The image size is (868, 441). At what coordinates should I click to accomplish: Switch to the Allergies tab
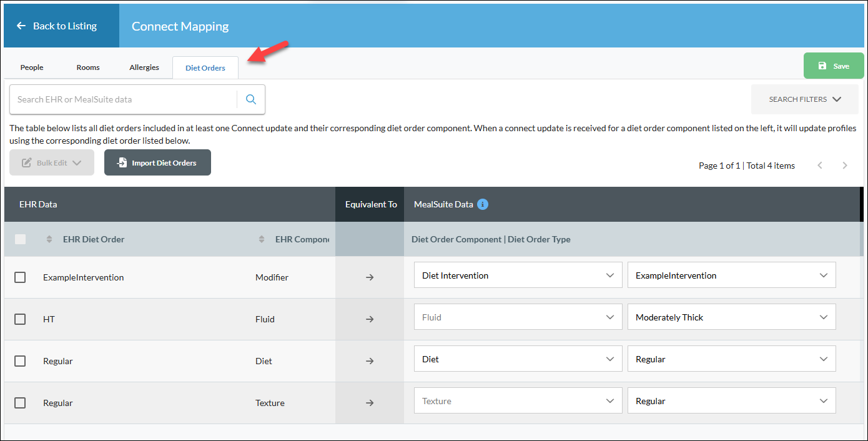coord(144,67)
